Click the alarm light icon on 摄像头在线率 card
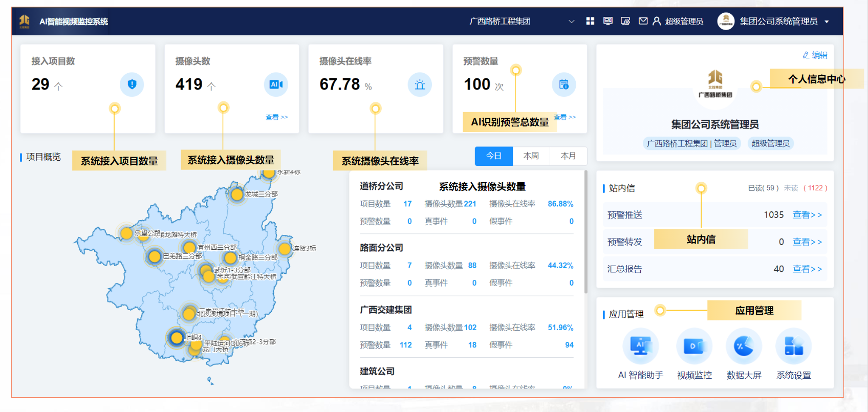The width and height of the screenshot is (868, 412). 420,84
